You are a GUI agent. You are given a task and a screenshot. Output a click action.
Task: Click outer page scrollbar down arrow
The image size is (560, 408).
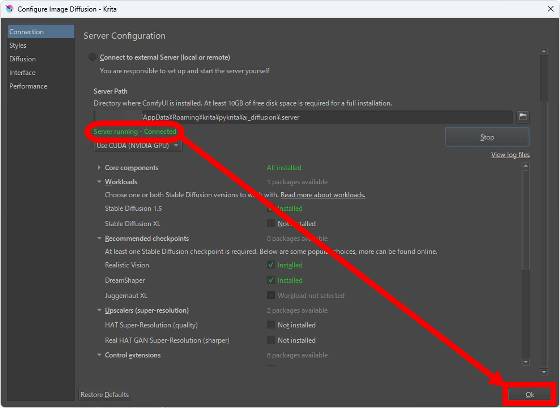tap(544, 372)
